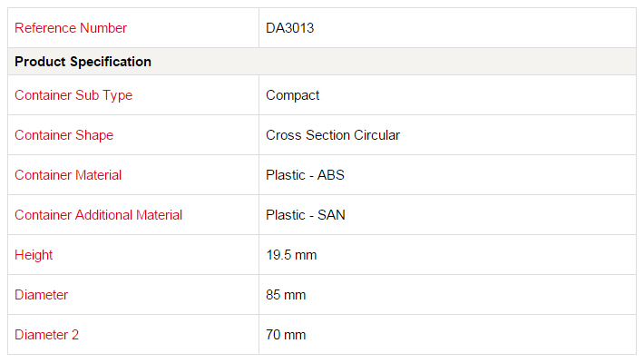Select the DA3013 reference value
The width and height of the screenshot is (644, 363).
click(289, 28)
